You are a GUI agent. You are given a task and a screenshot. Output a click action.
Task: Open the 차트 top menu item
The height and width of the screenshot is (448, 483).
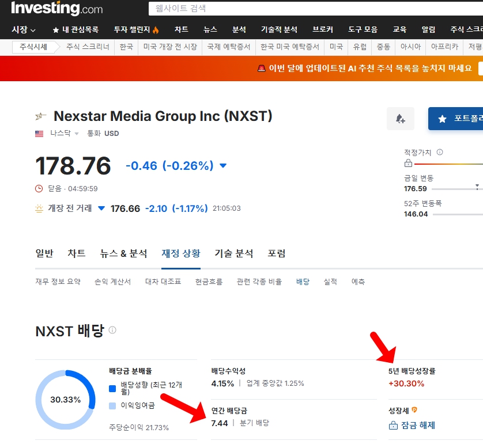[182, 29]
